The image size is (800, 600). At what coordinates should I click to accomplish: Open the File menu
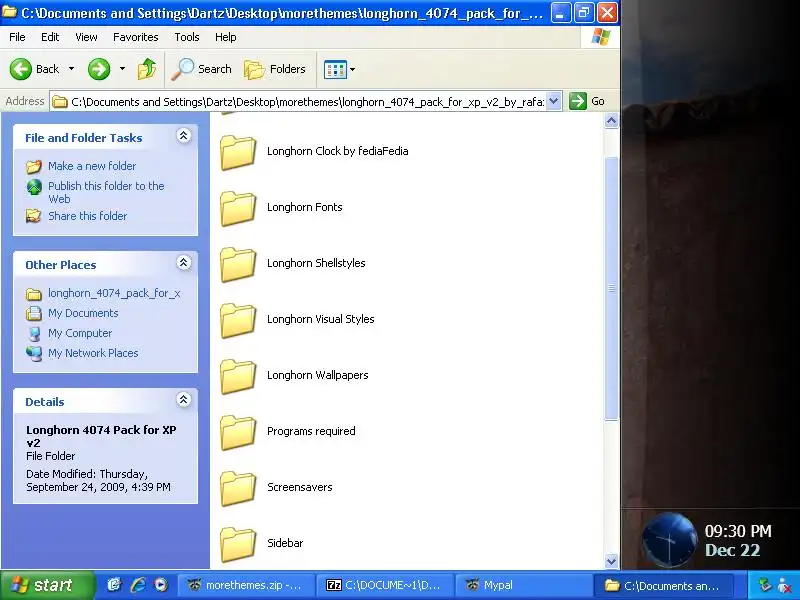(x=17, y=37)
